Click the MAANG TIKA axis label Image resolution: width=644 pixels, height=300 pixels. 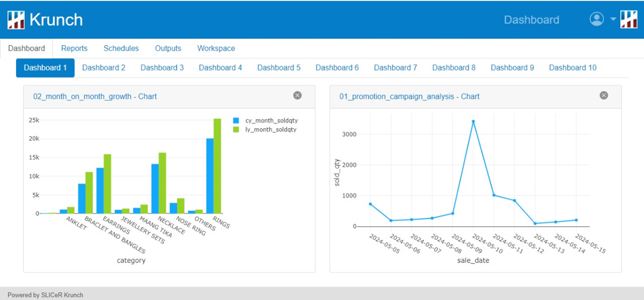[155, 227]
